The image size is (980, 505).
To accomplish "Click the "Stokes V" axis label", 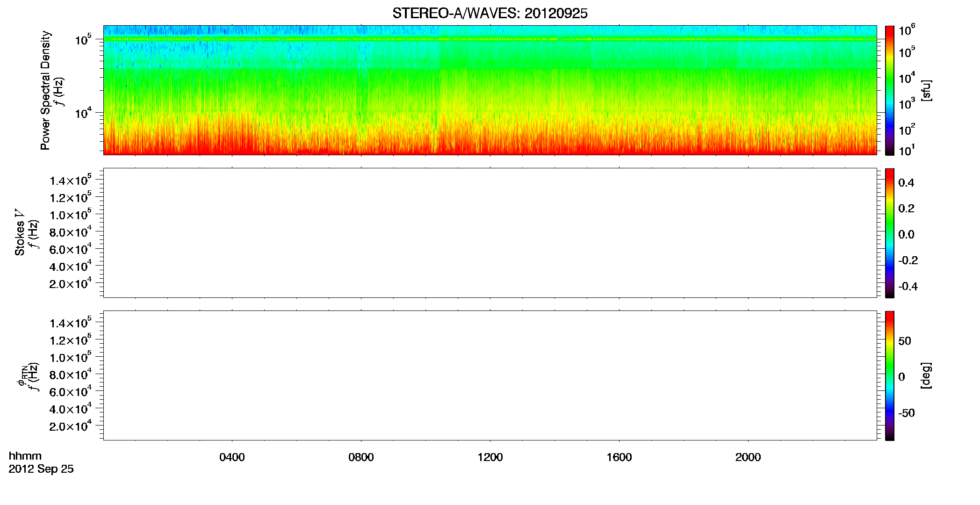I will [x=20, y=232].
